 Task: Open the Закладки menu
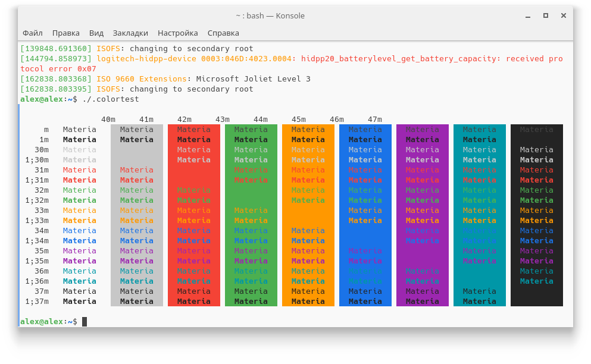pos(130,33)
